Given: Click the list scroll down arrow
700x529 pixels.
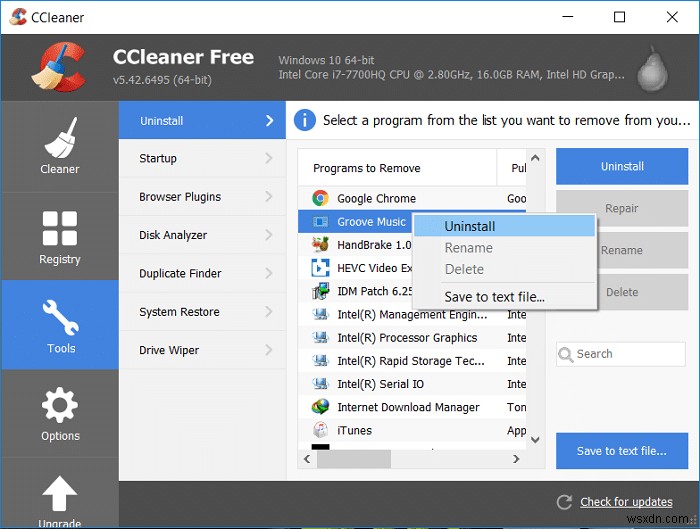Looking at the screenshot, I should click(535, 440).
